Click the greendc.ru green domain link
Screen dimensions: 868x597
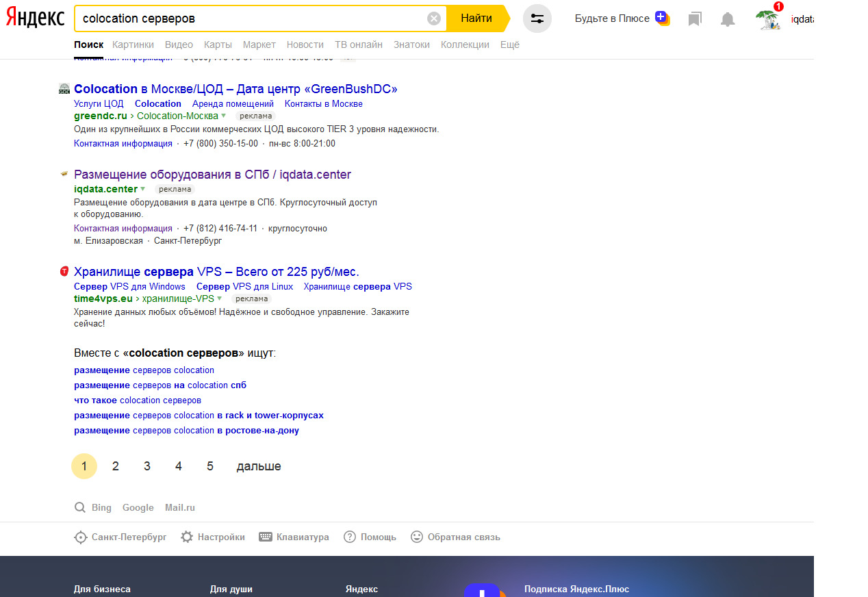pyautogui.click(x=101, y=116)
